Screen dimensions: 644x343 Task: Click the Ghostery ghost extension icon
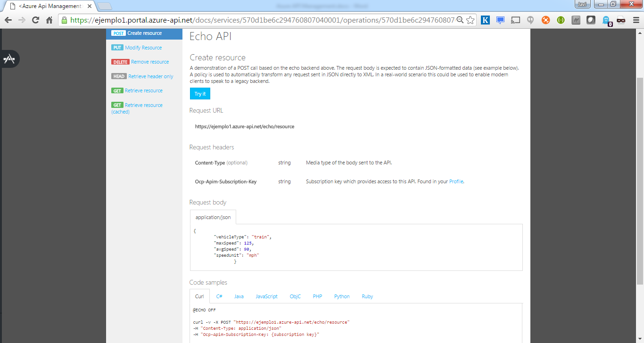[606, 20]
